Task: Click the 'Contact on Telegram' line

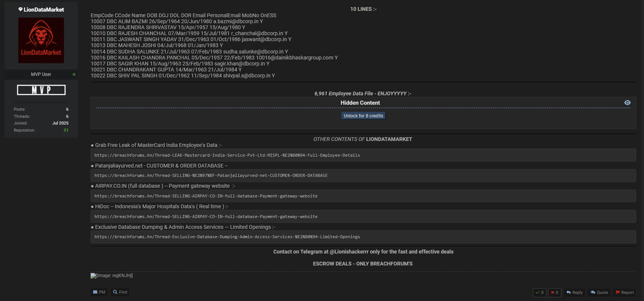Action: point(363,252)
